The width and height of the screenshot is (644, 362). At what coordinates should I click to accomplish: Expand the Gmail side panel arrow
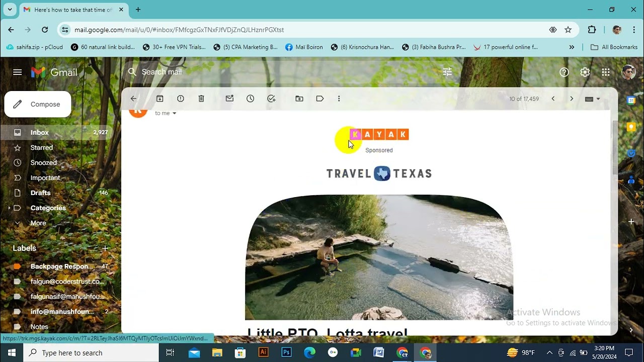tap(631, 330)
